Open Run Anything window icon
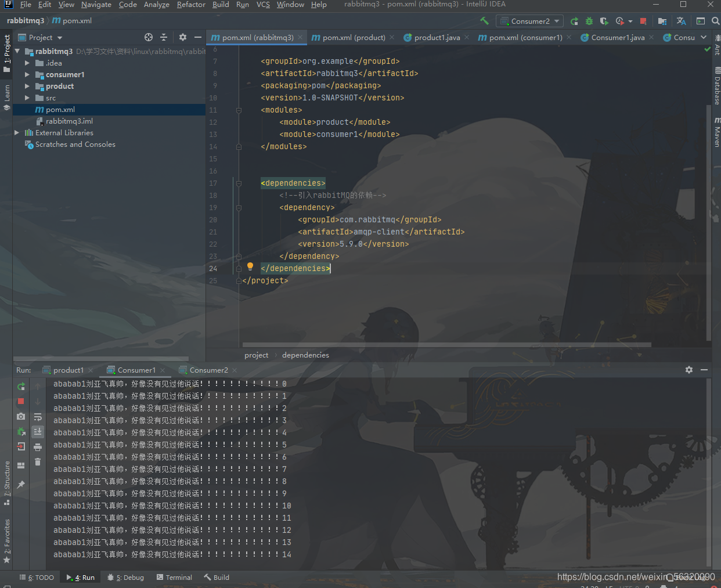The width and height of the screenshot is (721, 588). click(701, 21)
